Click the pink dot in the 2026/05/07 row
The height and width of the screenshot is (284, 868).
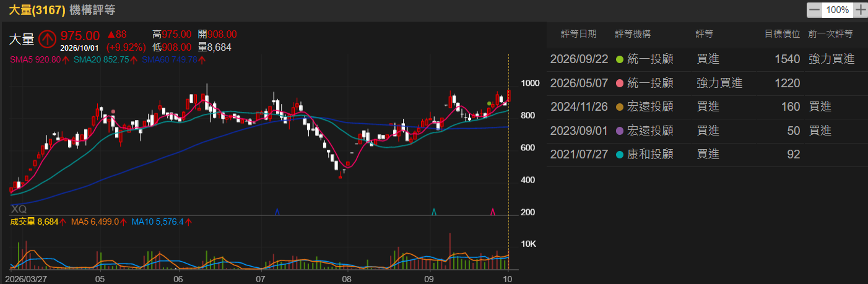(619, 83)
